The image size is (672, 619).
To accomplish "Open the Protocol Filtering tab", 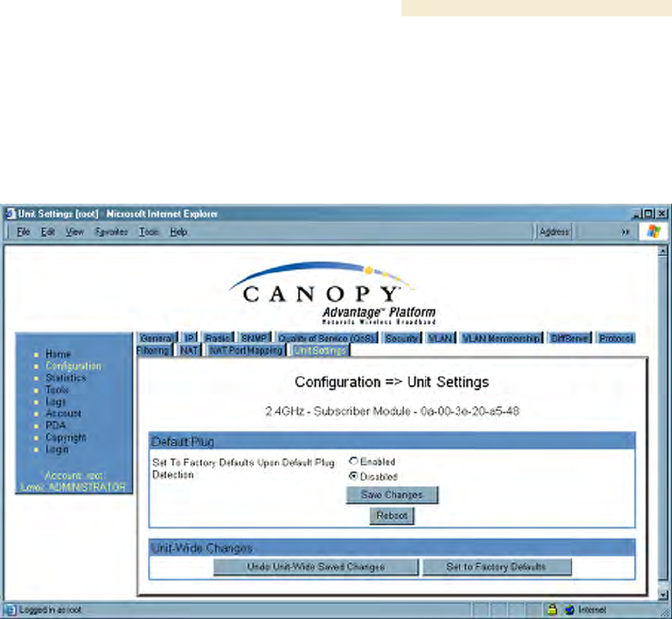I will tap(616, 338).
